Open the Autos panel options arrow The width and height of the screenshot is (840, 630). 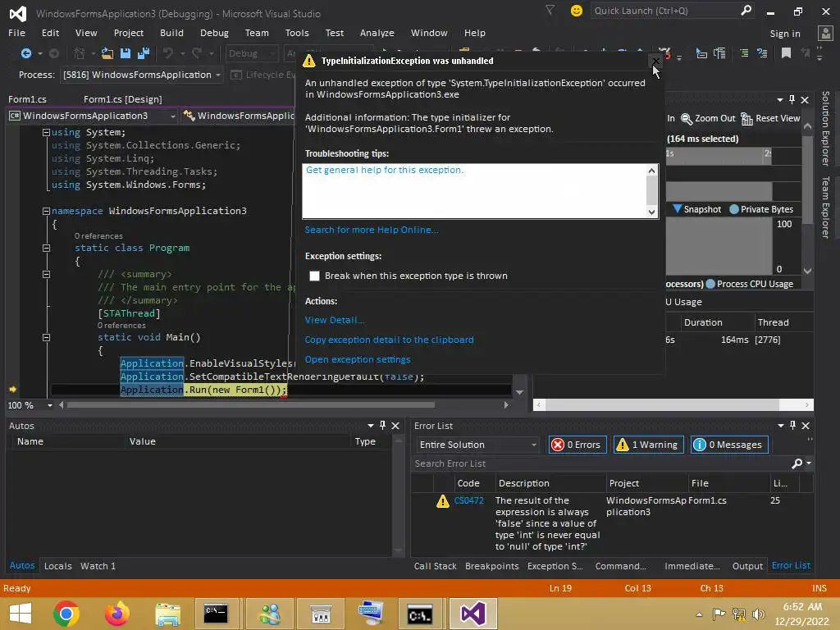[370, 426]
